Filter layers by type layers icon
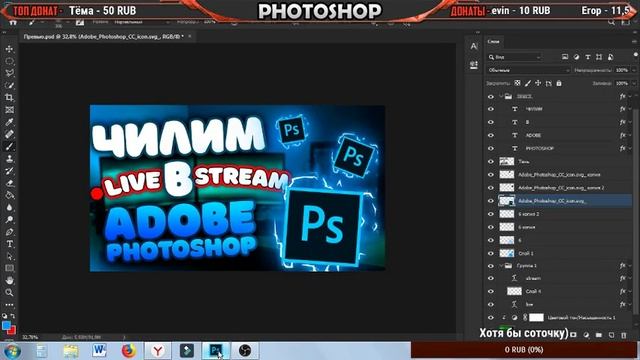 (588, 57)
